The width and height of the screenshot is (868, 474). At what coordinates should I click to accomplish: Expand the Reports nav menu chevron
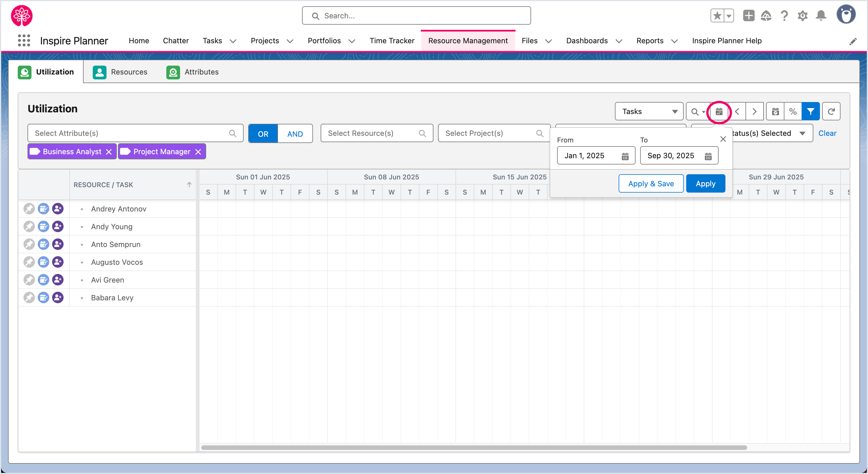click(674, 41)
